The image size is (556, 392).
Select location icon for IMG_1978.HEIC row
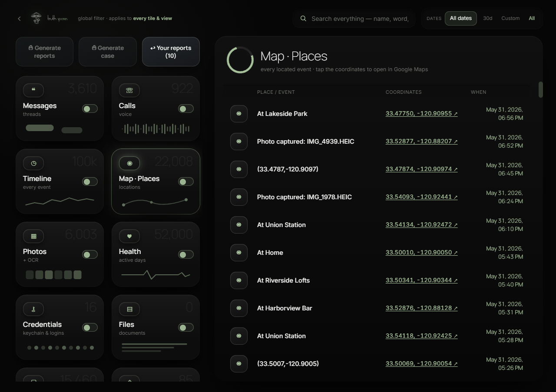point(239,197)
